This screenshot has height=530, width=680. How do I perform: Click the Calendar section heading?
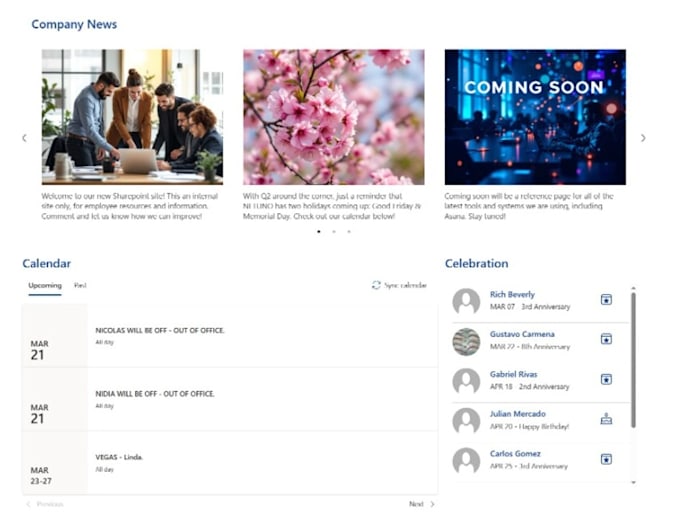point(46,263)
